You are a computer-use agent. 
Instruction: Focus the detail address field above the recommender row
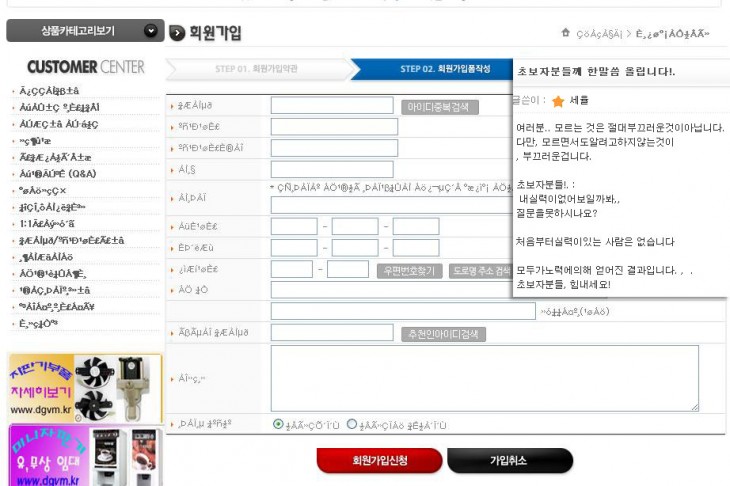403,311
